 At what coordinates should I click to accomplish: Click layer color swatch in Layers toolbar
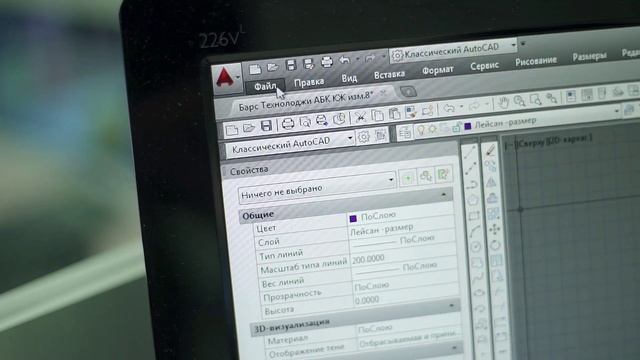[468, 126]
